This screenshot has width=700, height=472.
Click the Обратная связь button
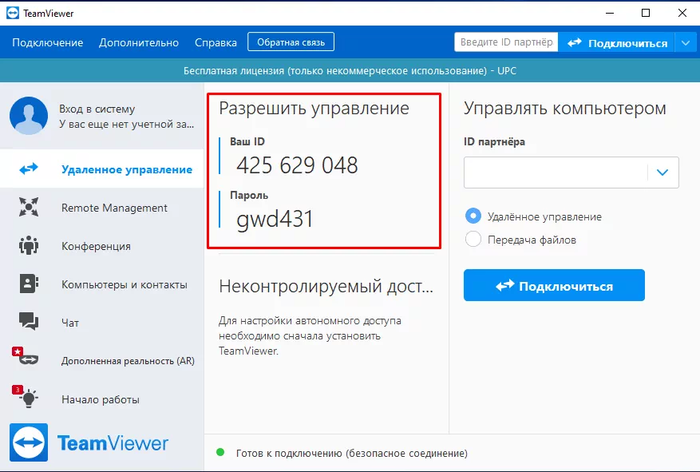tap(291, 42)
